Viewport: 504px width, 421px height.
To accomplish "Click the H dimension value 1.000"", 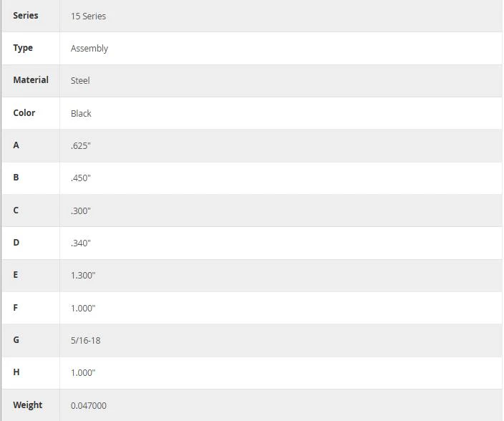I will [83, 373].
